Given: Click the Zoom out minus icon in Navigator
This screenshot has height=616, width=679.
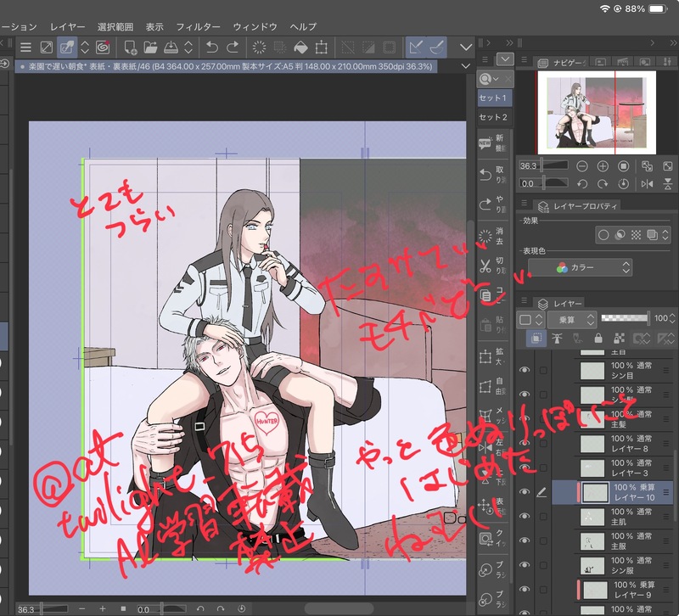Looking at the screenshot, I should [x=582, y=165].
